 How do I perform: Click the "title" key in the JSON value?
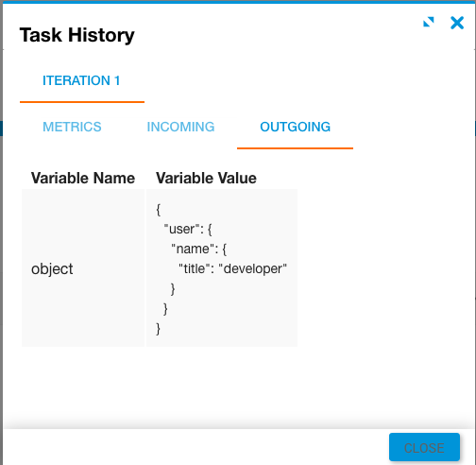(x=195, y=268)
